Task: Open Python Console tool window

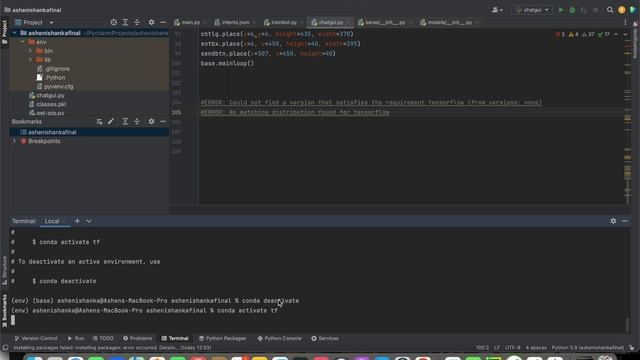Action: [x=280, y=338]
